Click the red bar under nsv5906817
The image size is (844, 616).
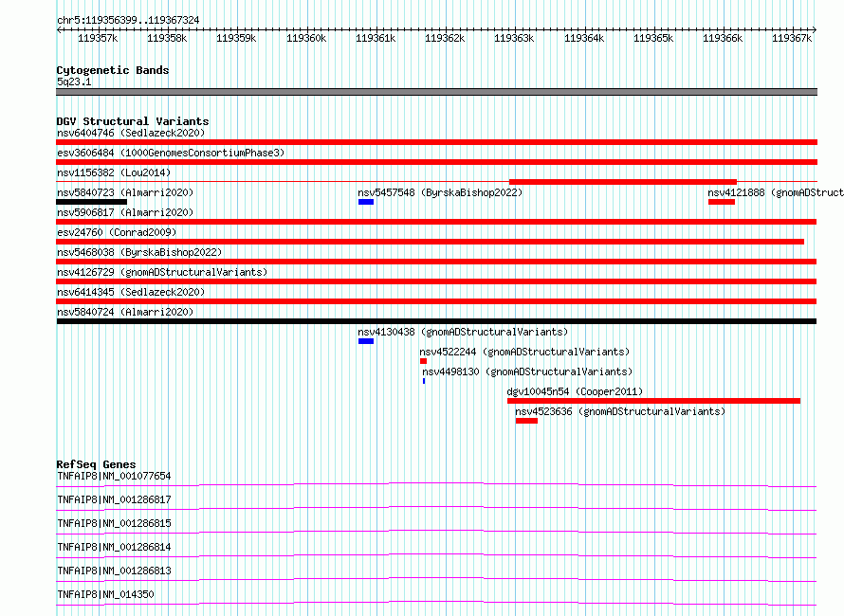436,222
